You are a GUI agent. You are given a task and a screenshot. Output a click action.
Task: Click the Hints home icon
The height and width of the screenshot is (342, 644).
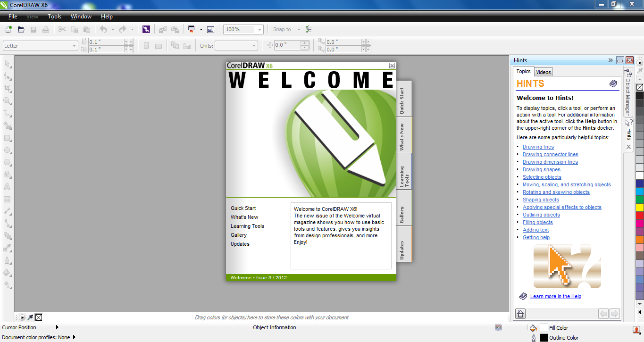tap(520, 314)
